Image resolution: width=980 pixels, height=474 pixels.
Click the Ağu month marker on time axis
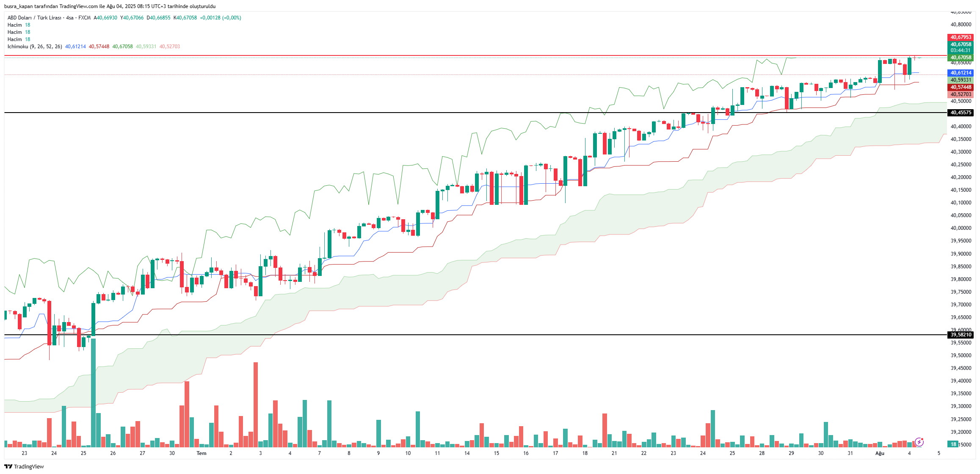coord(880,453)
